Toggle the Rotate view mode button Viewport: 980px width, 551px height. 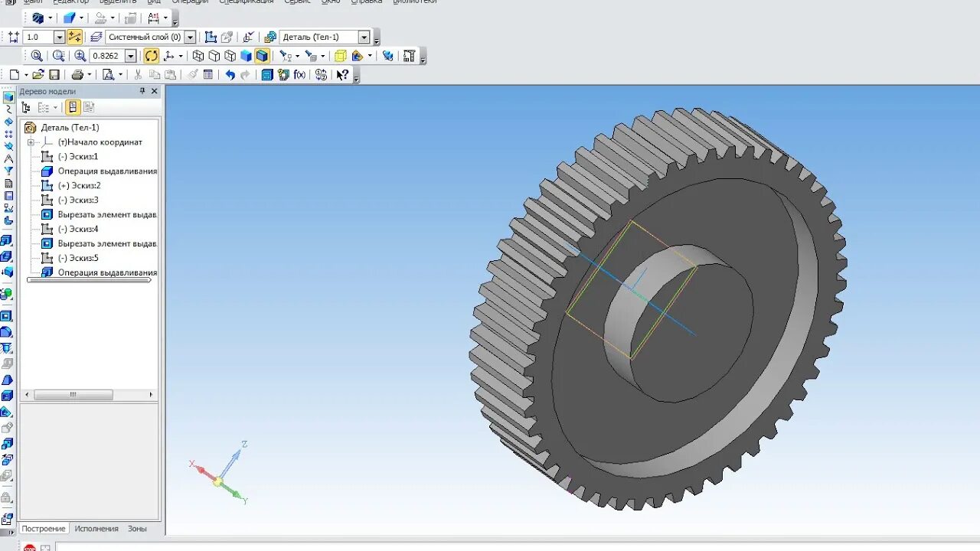pos(152,55)
